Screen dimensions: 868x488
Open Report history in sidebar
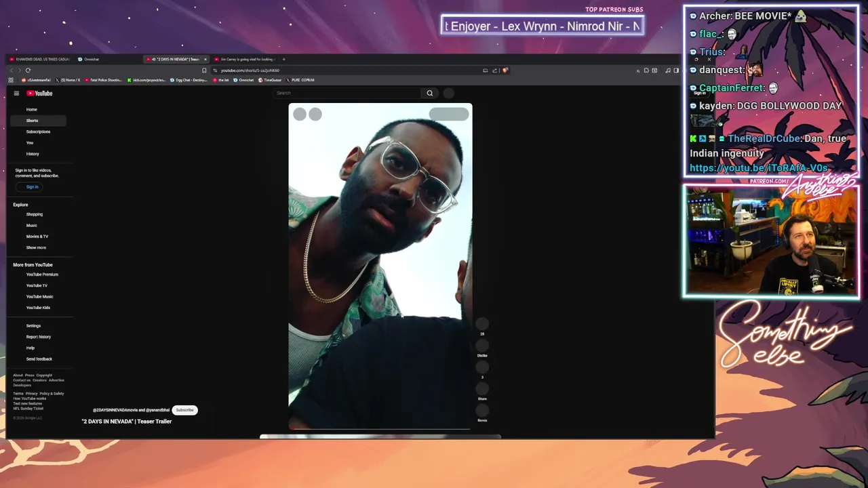point(39,337)
